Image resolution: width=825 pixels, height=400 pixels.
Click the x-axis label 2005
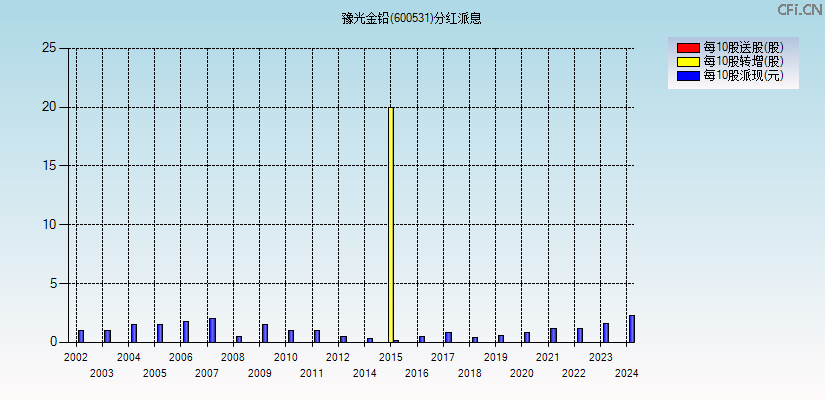155,374
